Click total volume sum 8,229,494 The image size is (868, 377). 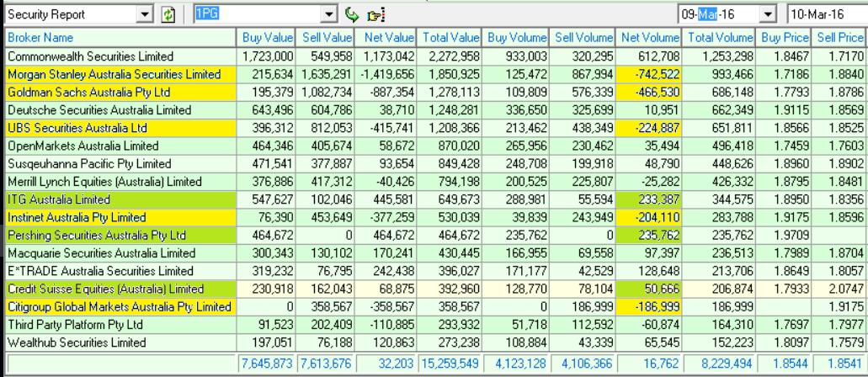pos(719,364)
